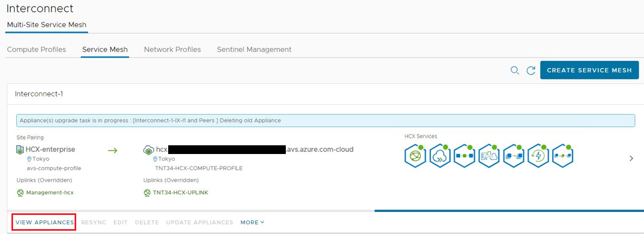
Task: Click the network icon beside TNT34-HCX-UPLINK
Action: click(147, 193)
